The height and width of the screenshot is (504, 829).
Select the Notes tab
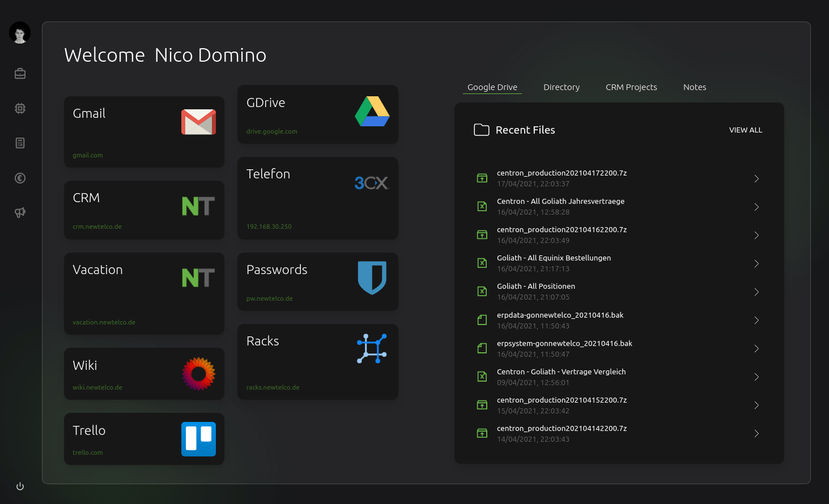coord(694,87)
